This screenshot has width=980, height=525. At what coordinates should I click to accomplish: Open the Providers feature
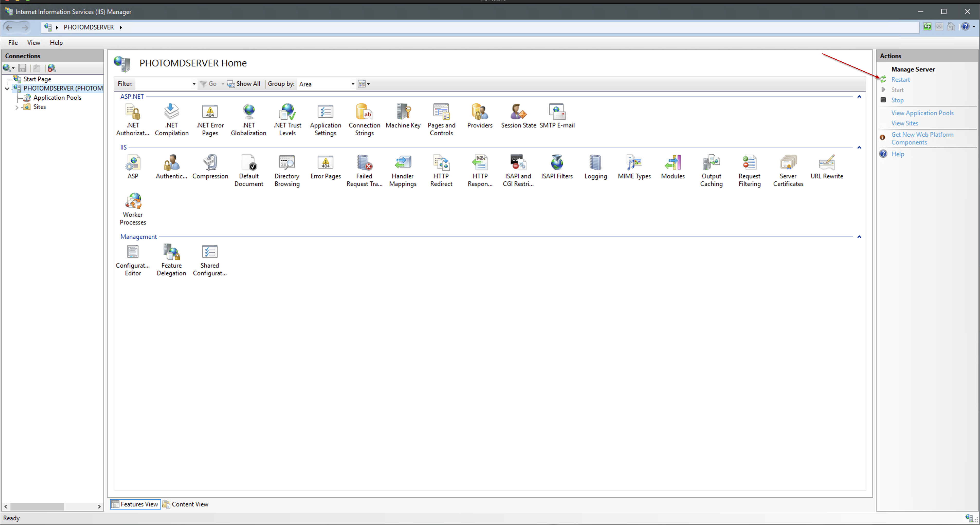pos(480,116)
